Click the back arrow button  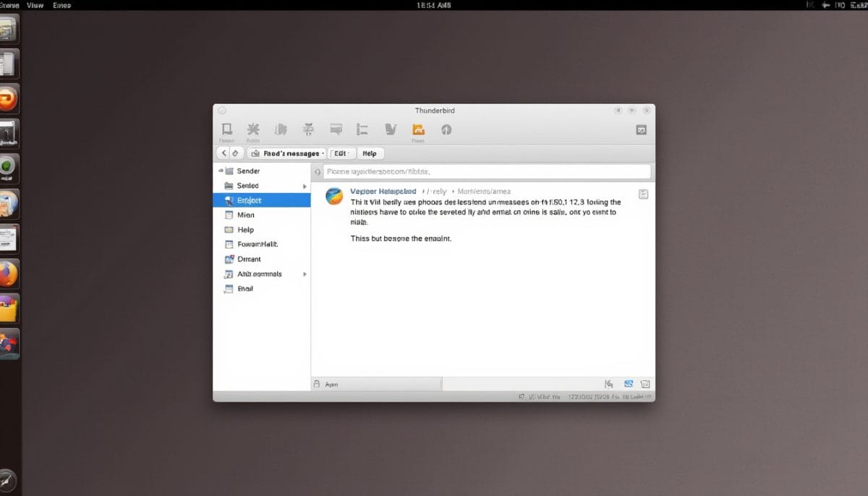click(224, 153)
